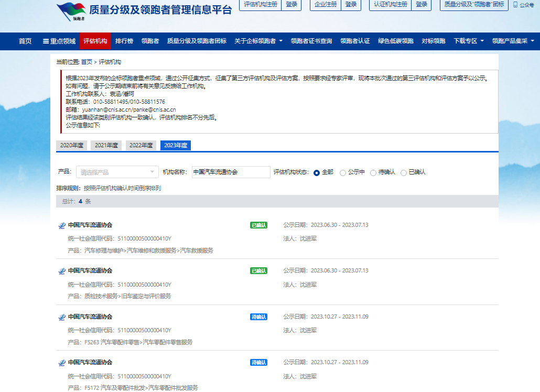540x392 pixels.
Task: Click the second result's association logo icon
Action: pos(62,271)
